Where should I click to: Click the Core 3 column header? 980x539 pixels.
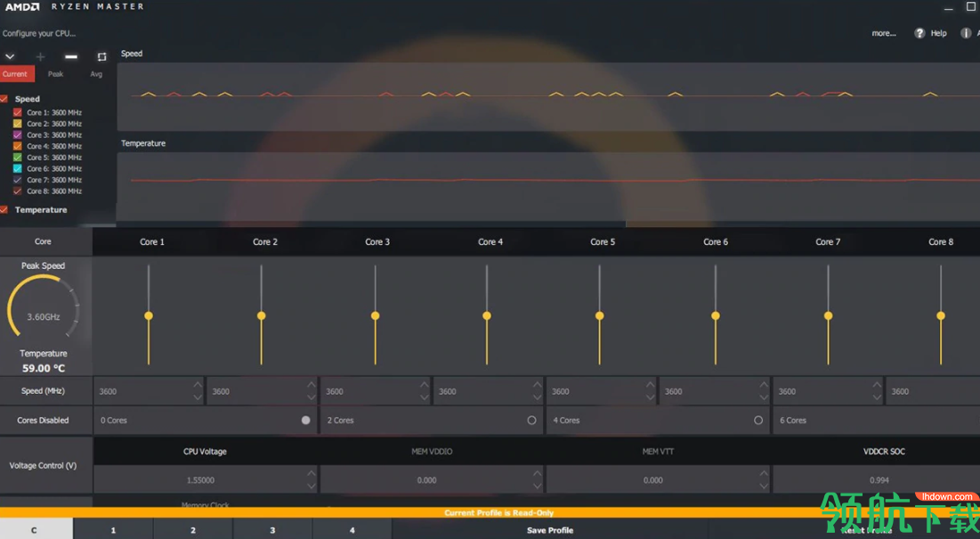377,242
